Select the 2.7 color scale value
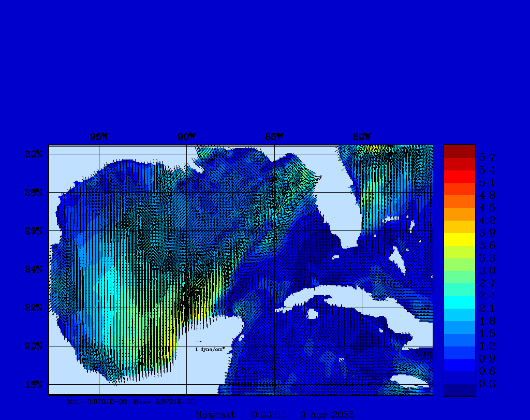530x420 pixels. 487,283
